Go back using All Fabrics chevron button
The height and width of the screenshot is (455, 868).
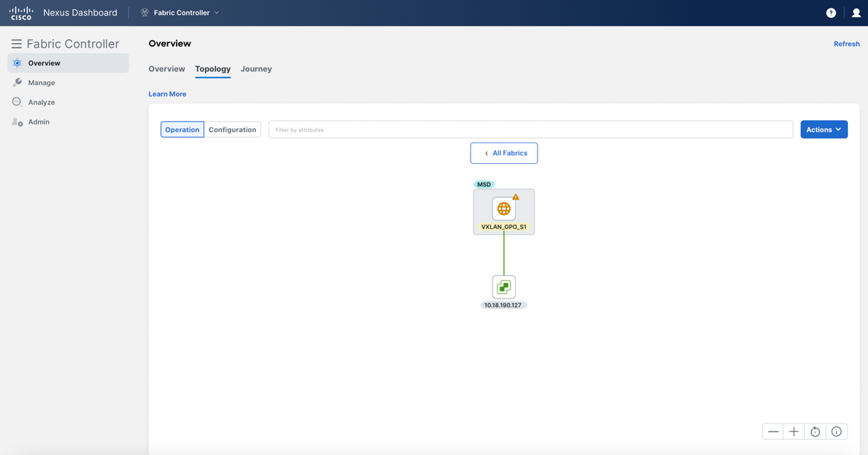[x=504, y=153]
